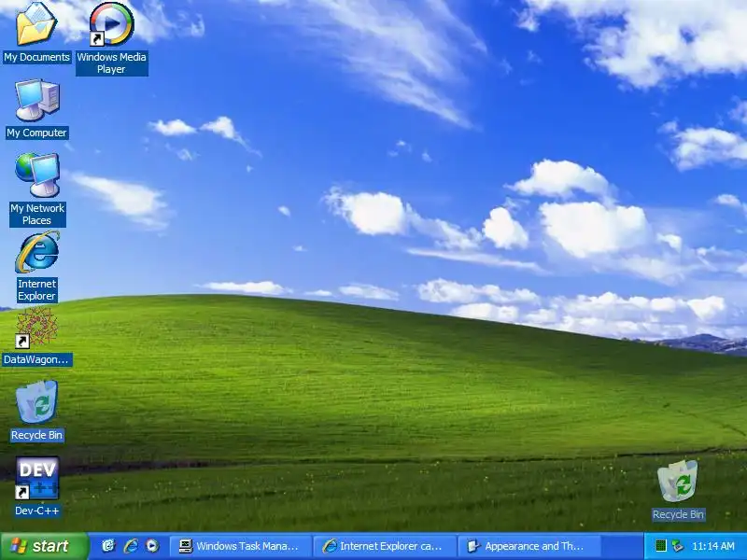Switch to the Appearance and Themes taskbar button
The image size is (747, 560).
tap(529, 546)
